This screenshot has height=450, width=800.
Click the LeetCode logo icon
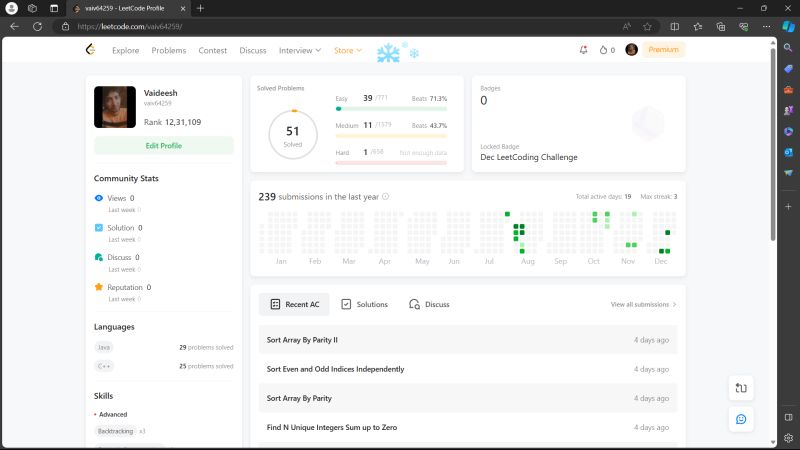pyautogui.click(x=91, y=49)
